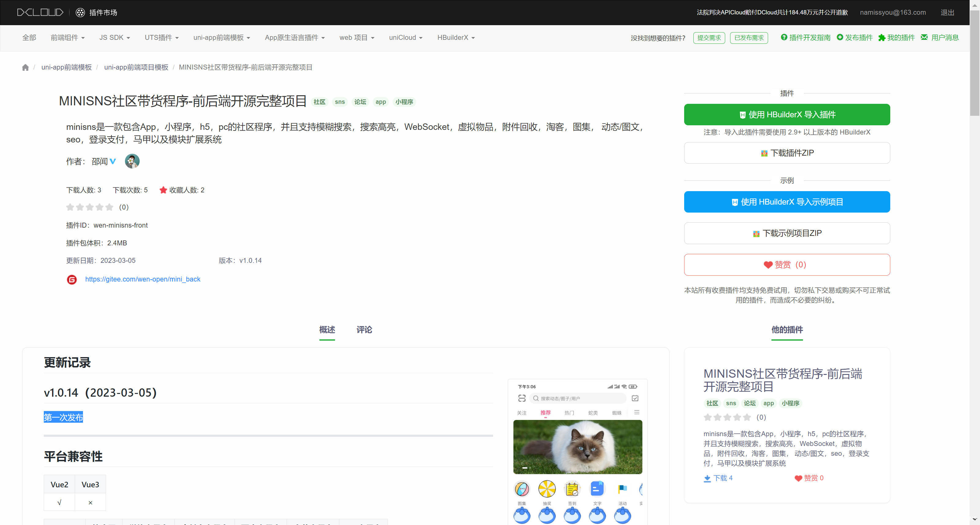The image size is (980, 525).
Task: Open MINISNS plugin title in sidebar card
Action: (x=782, y=380)
